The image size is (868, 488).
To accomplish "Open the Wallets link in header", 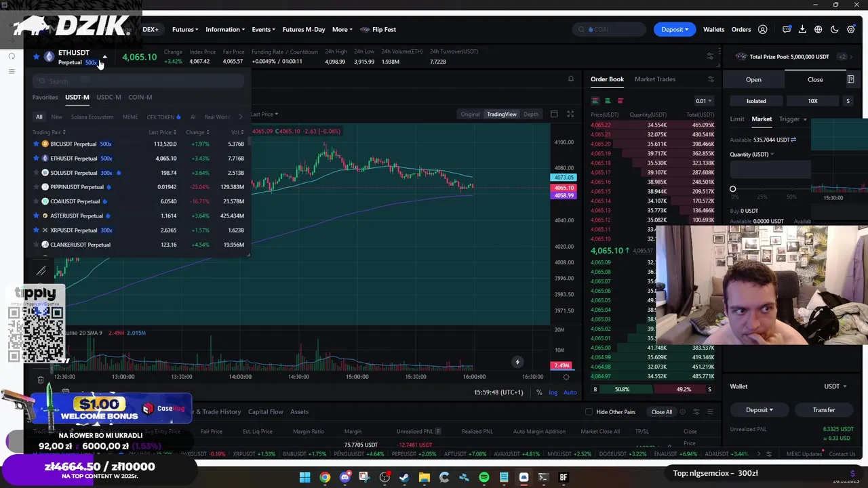I will (713, 29).
